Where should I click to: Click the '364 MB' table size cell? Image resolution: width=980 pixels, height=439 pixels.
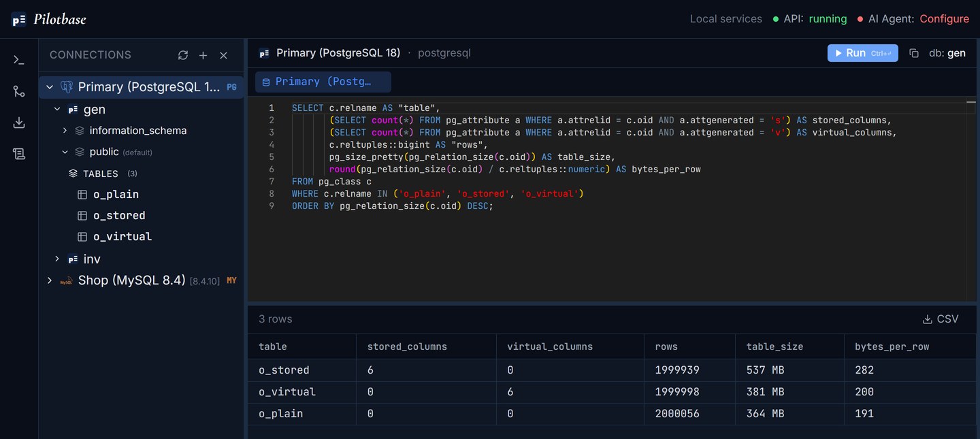tap(789, 414)
